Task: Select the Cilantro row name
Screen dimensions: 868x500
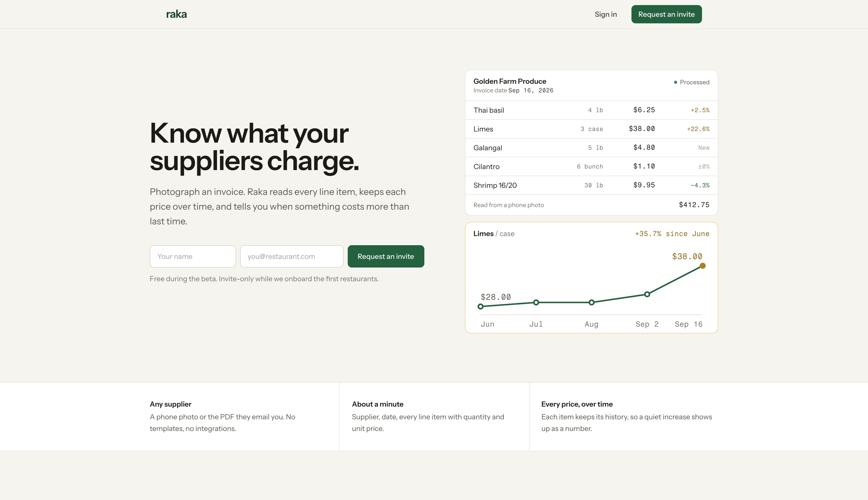Action: 486,166
